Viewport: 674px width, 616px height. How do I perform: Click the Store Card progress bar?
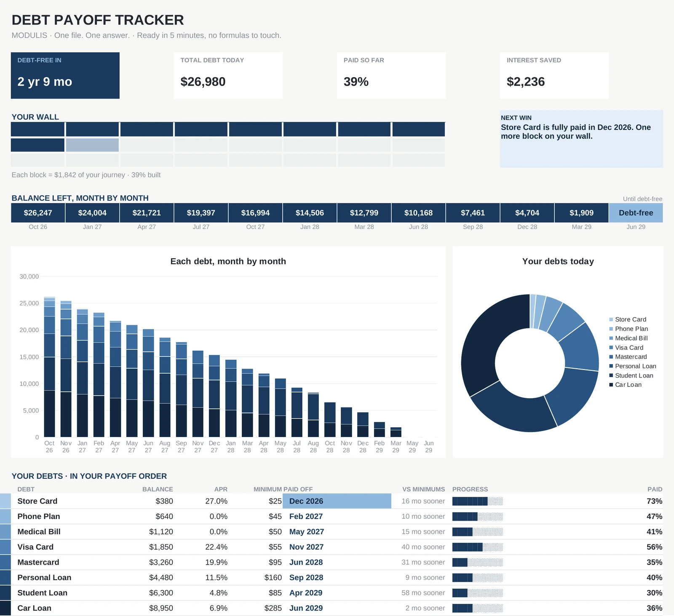478,501
